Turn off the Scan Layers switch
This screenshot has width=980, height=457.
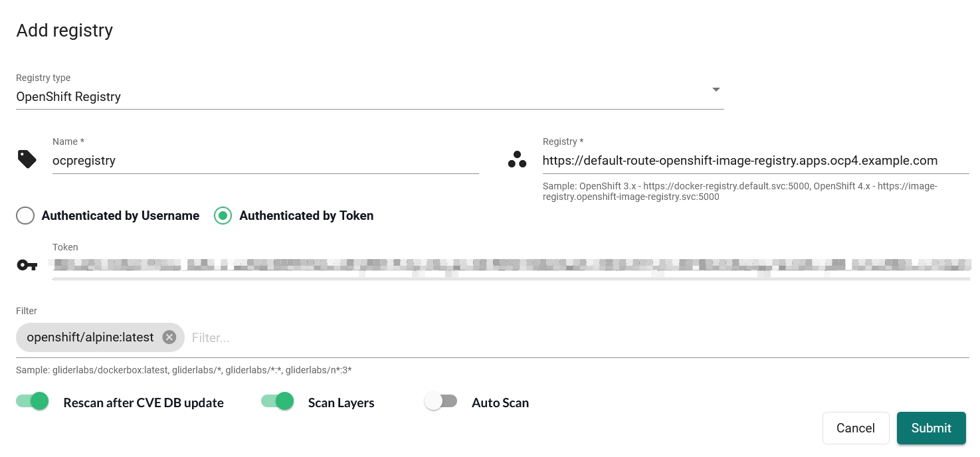point(278,401)
